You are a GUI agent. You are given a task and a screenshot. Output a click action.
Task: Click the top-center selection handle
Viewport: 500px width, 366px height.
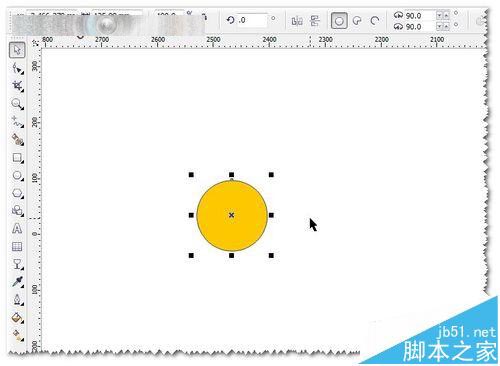(231, 175)
